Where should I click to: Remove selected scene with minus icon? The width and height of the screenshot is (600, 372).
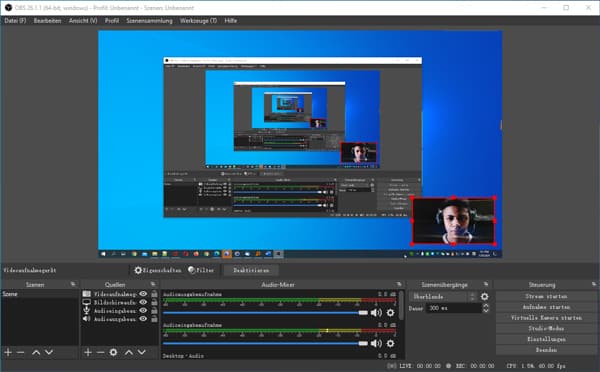click(x=21, y=352)
